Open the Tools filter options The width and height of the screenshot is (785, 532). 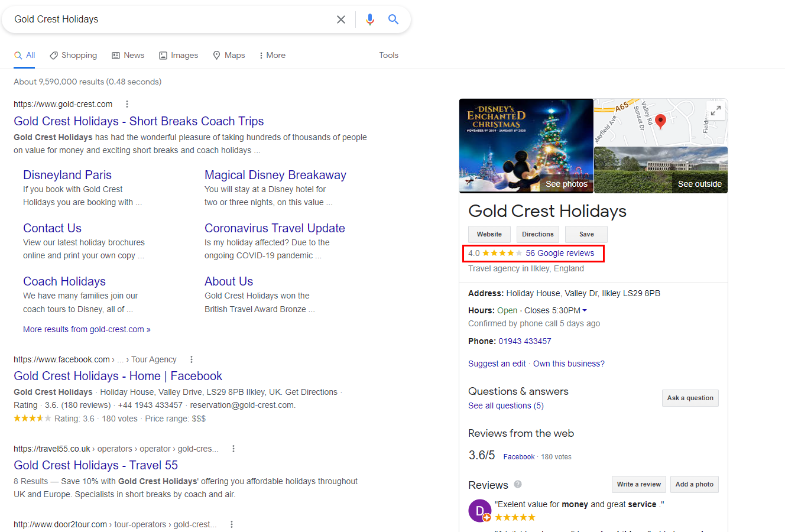coord(388,55)
